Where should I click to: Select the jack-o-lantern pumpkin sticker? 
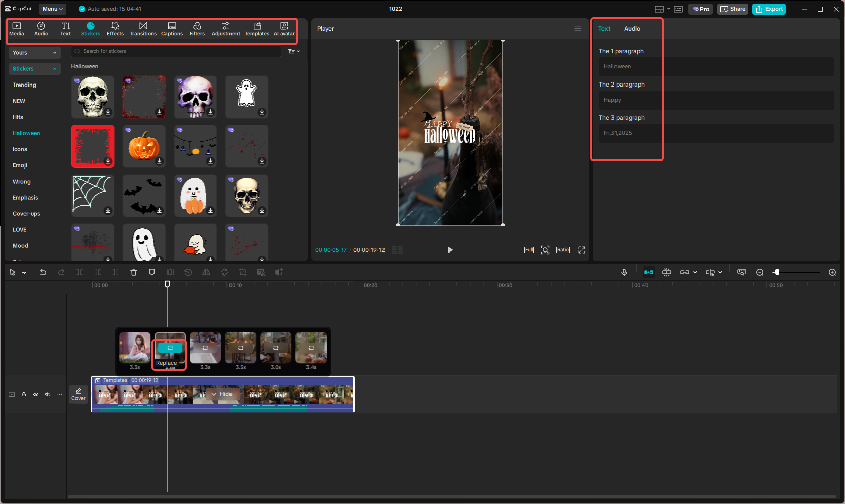[144, 146]
